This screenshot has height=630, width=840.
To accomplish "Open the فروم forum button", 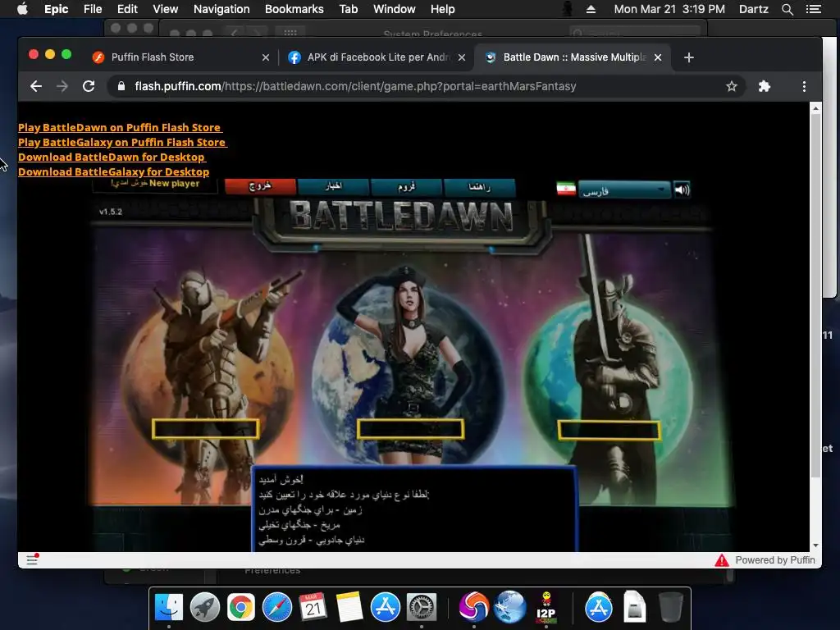I will pos(406,186).
